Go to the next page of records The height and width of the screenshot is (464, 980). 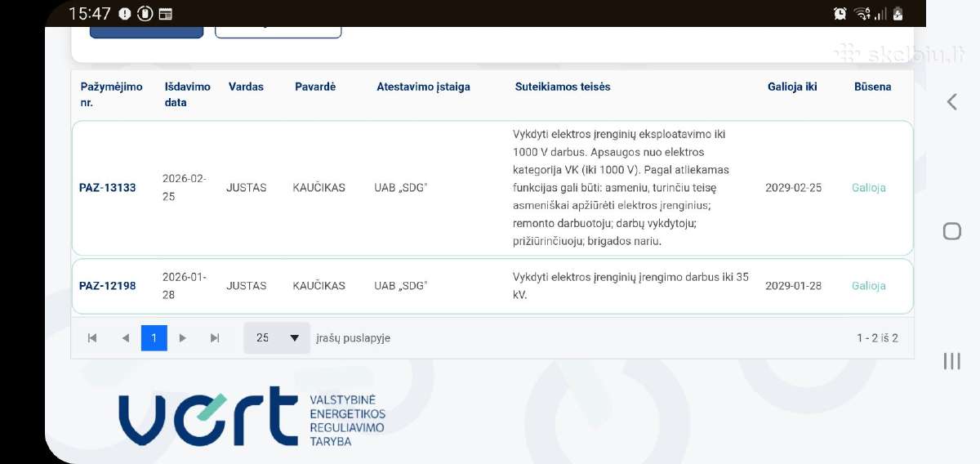182,337
